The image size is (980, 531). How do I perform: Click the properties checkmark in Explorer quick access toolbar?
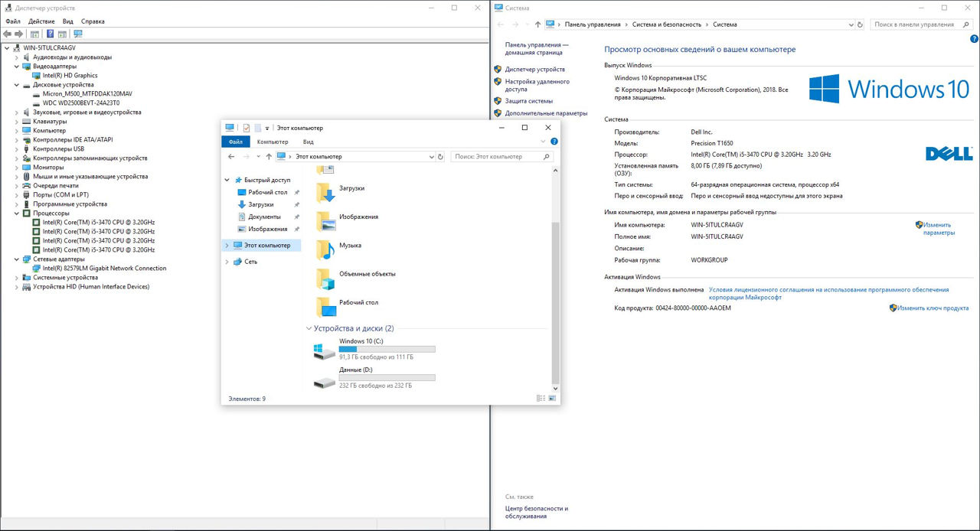coord(247,128)
